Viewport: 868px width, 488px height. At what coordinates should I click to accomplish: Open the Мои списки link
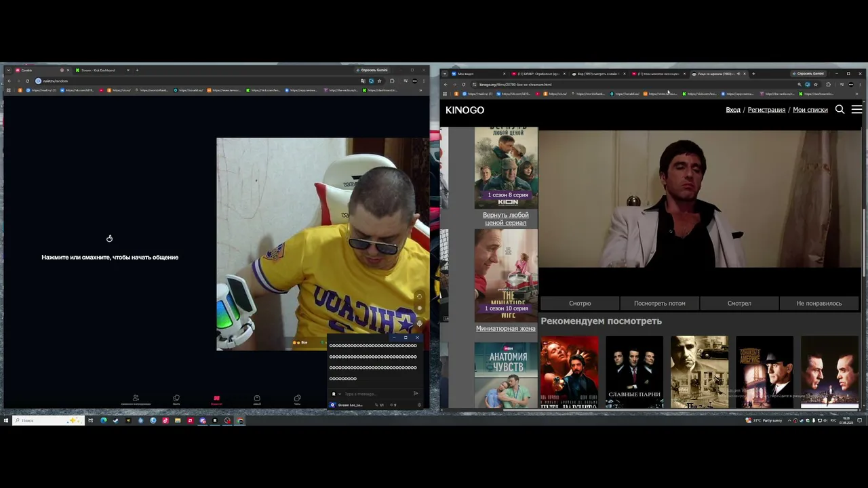[810, 110]
